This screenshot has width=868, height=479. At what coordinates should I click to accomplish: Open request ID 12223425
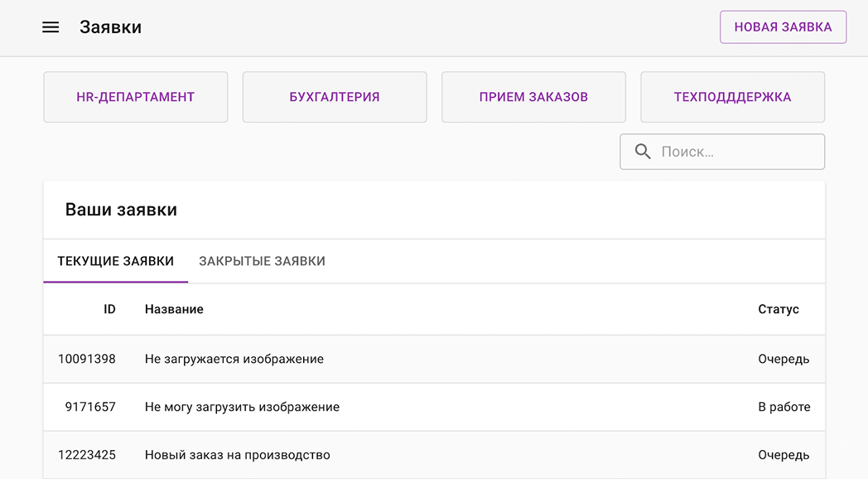(87, 455)
